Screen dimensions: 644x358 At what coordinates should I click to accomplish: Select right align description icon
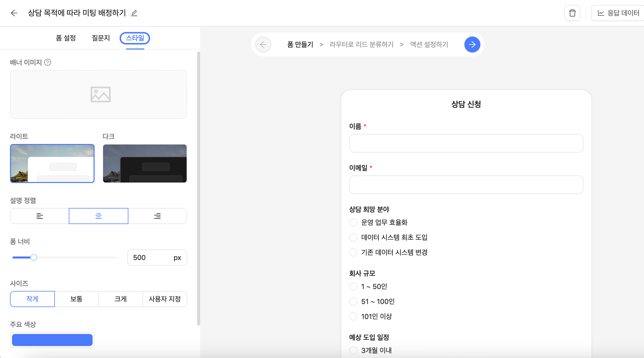157,216
